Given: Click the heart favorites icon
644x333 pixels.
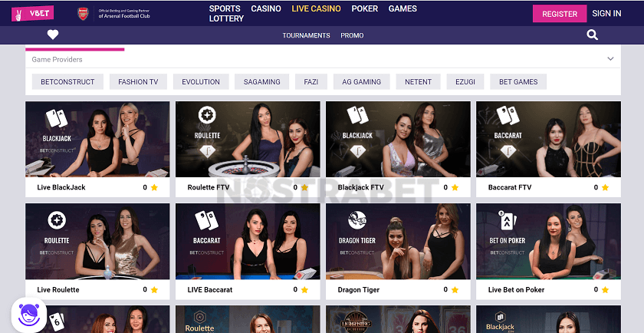Looking at the screenshot, I should (53, 35).
